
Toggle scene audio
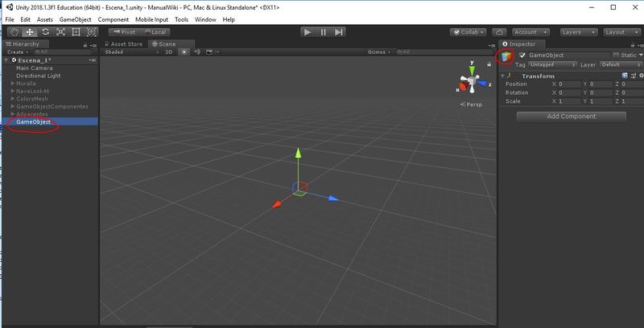[x=196, y=52]
